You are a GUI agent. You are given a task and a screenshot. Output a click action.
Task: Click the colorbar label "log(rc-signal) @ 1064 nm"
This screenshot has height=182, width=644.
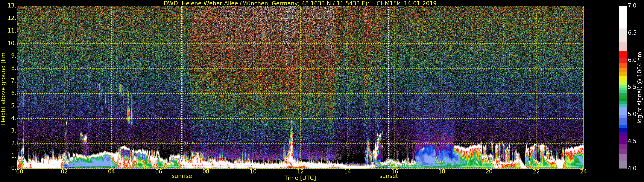639,87
